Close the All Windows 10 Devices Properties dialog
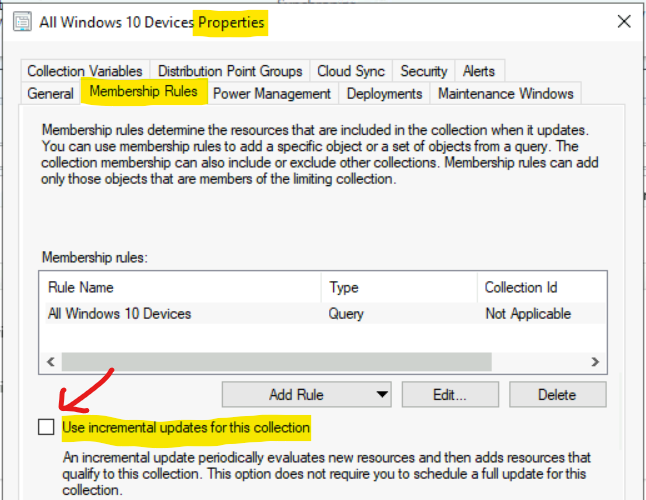646x500 pixels. [x=624, y=21]
